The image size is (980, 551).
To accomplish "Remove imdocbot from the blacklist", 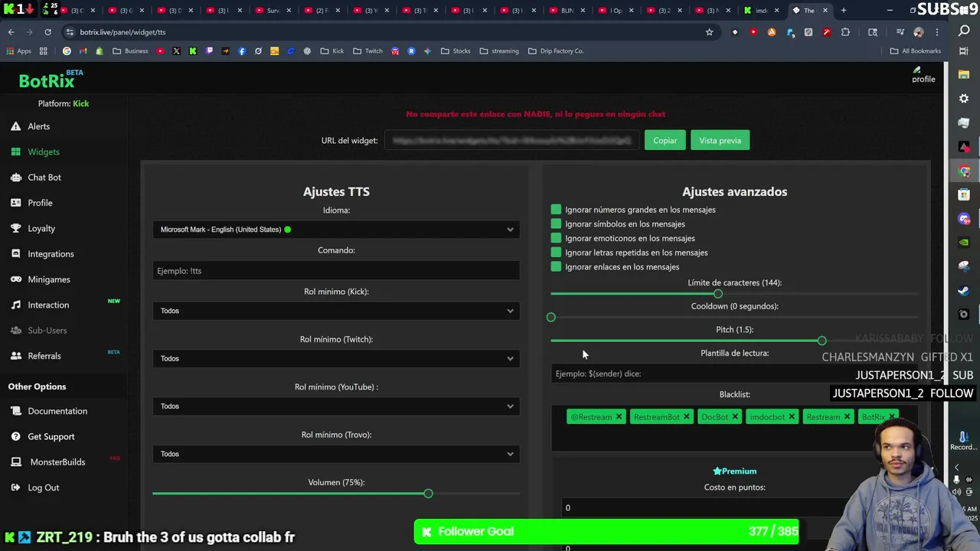I will point(791,416).
